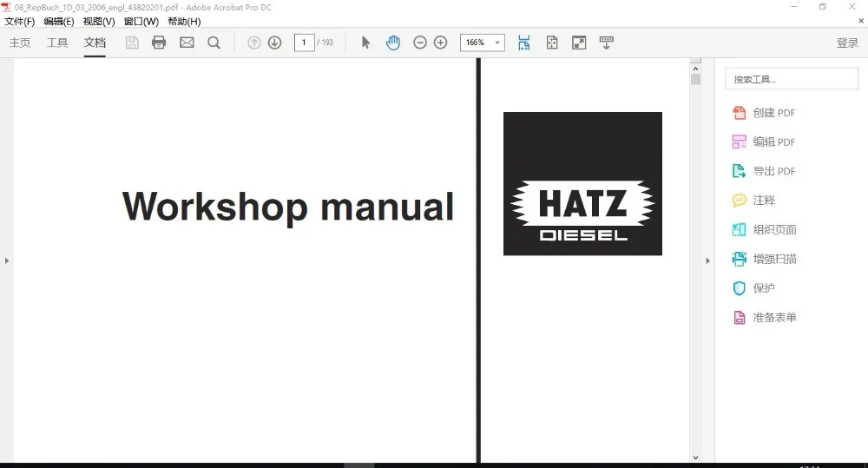Click the 注释 comment bubble icon
This screenshot has width=868, height=468.
[x=739, y=201]
